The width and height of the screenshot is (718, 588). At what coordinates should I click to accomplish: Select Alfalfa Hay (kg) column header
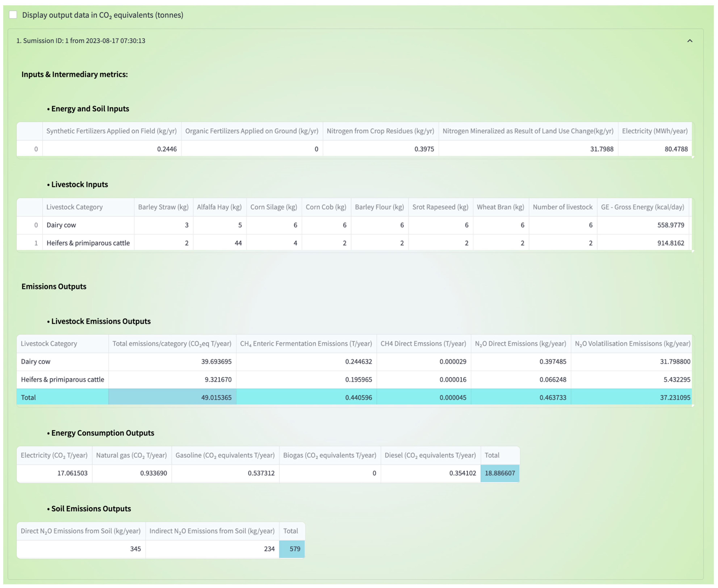pos(219,207)
